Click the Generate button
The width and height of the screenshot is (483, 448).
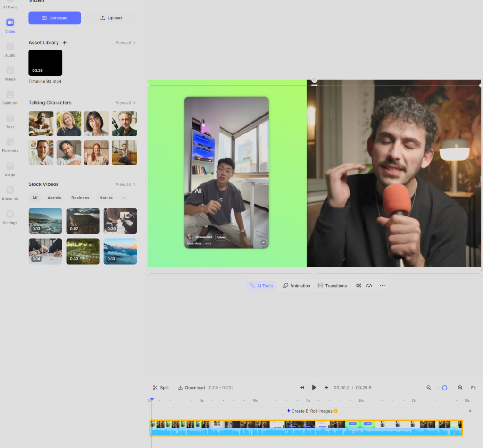click(55, 18)
